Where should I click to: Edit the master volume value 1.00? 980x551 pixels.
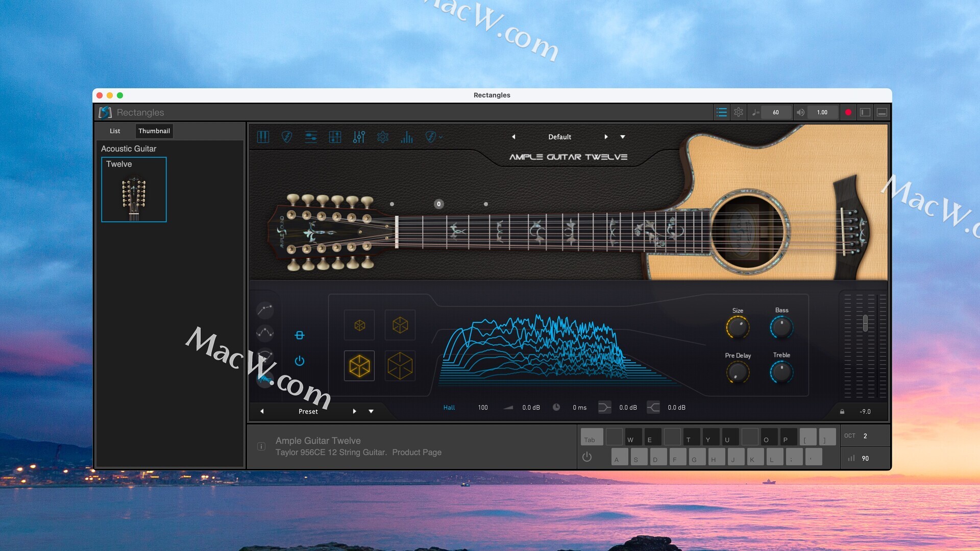click(822, 112)
